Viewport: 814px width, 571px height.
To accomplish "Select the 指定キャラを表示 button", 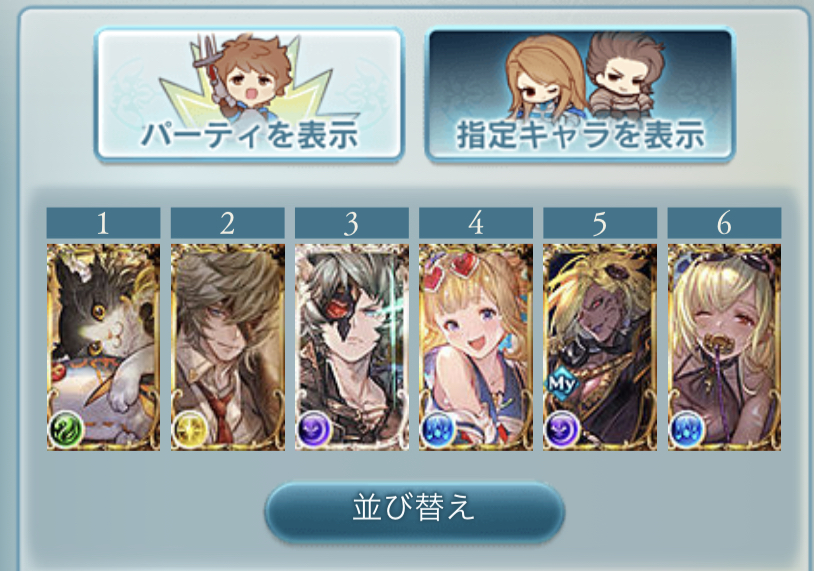I will click(579, 94).
